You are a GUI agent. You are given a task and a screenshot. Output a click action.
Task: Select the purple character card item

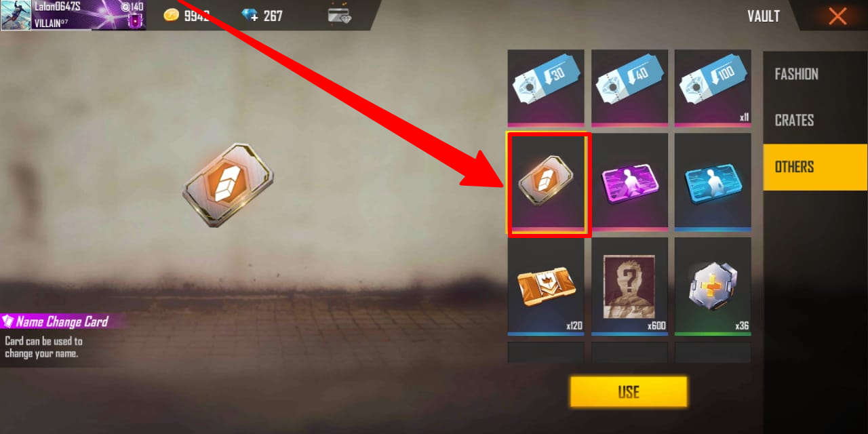point(629,182)
